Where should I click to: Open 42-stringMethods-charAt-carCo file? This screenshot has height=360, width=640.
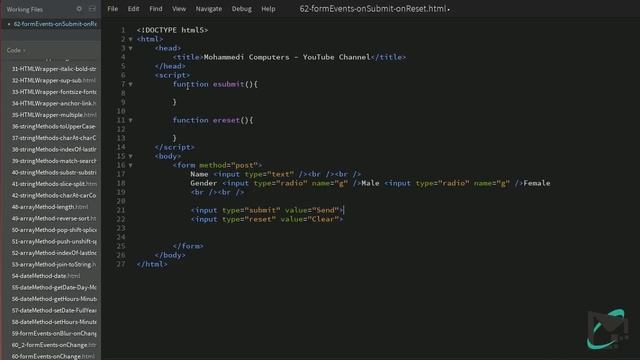(x=54, y=196)
